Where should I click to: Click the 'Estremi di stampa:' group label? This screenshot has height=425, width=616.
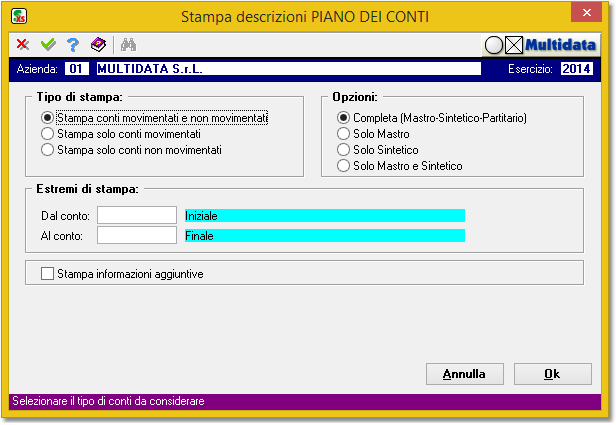[x=87, y=189]
